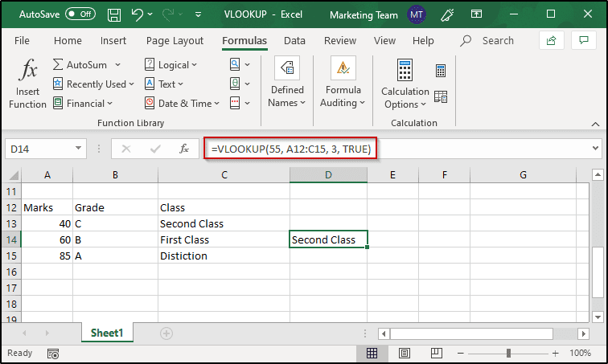Click the Undo arrow icon

(138, 14)
